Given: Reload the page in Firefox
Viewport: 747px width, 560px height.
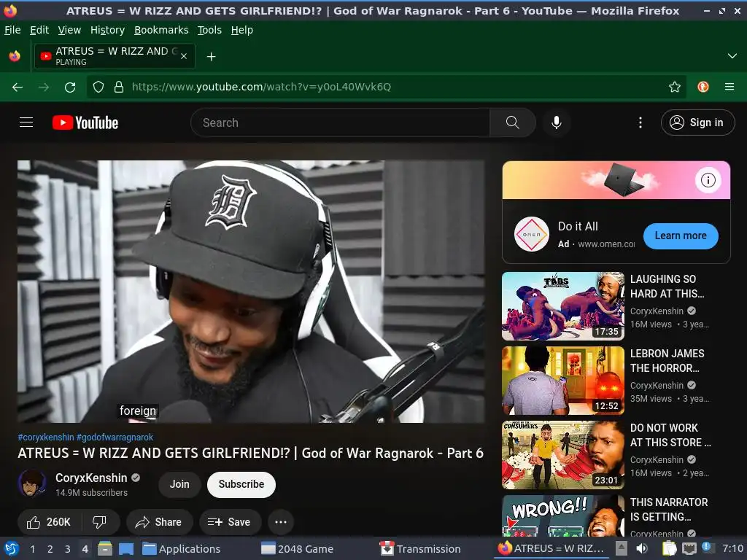Looking at the screenshot, I should (70, 87).
